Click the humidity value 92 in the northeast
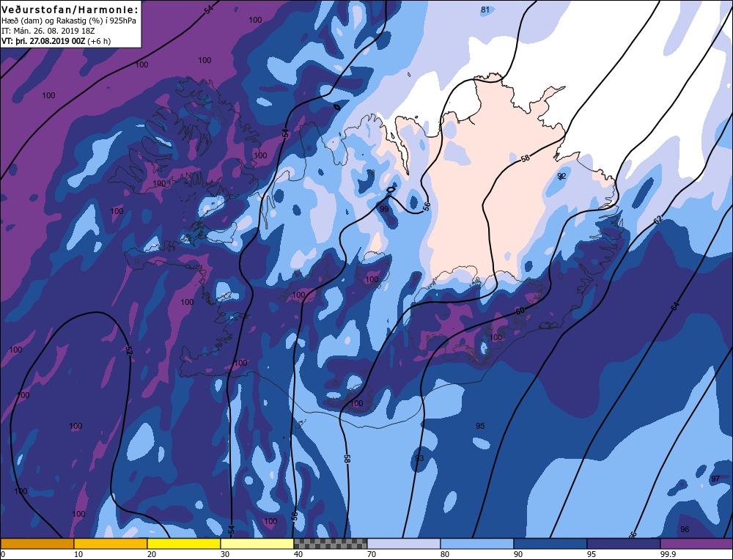Viewport: 733px width, 560px height. coord(561,176)
